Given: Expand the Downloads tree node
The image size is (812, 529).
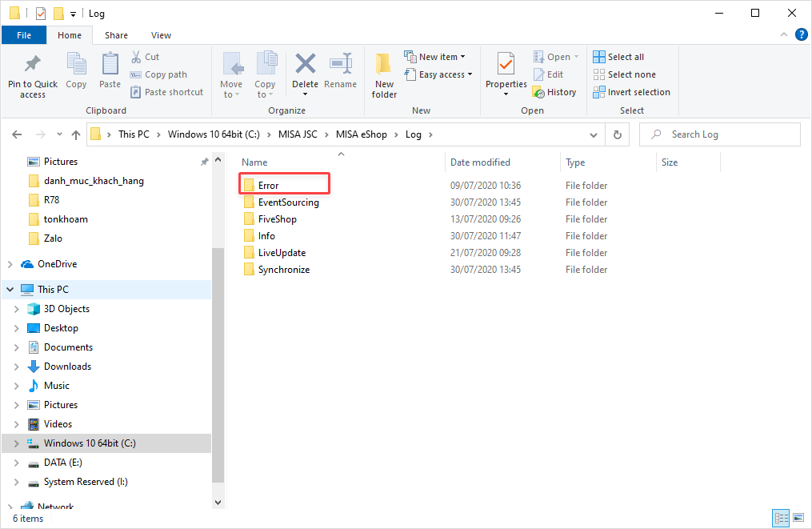Looking at the screenshot, I should click(x=16, y=367).
